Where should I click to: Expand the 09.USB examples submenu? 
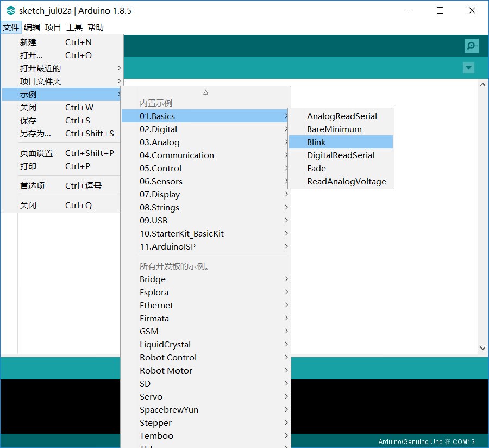205,221
